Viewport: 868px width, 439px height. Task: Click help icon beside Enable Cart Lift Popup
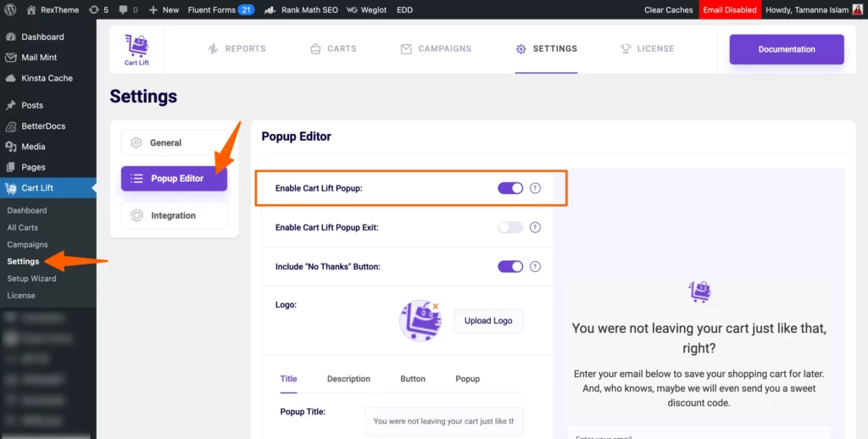[535, 188]
